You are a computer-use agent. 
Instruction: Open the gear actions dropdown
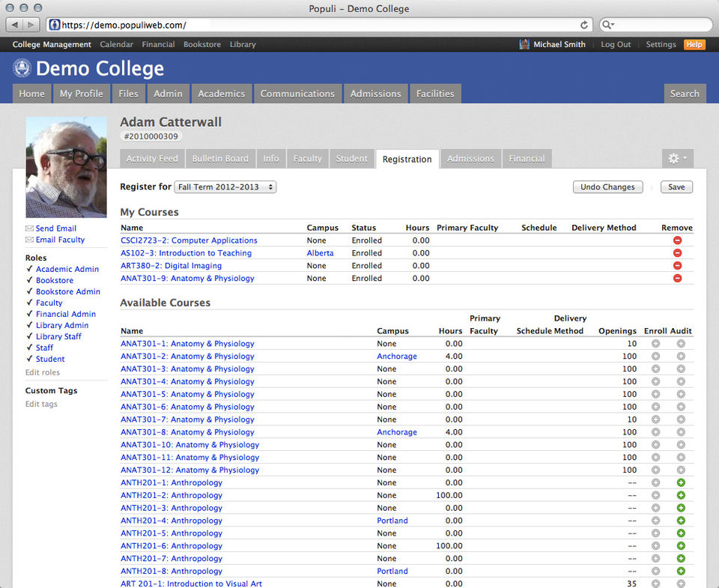[x=677, y=158]
